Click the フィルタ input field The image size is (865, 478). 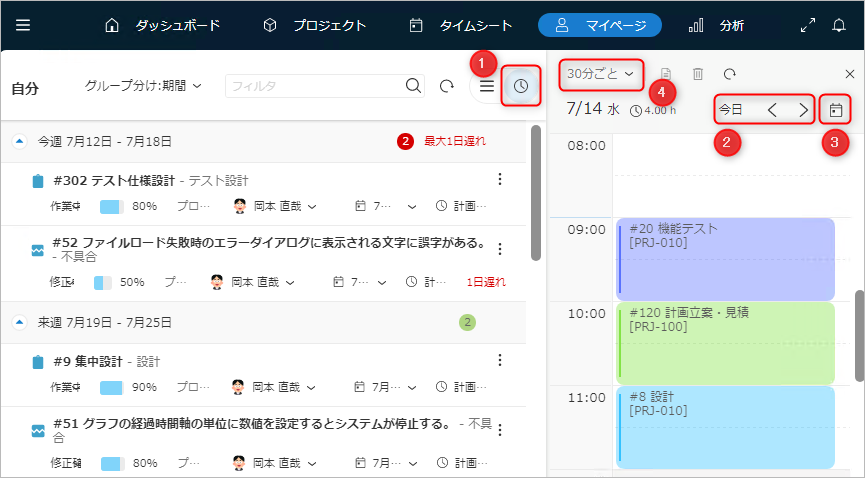[x=314, y=87]
